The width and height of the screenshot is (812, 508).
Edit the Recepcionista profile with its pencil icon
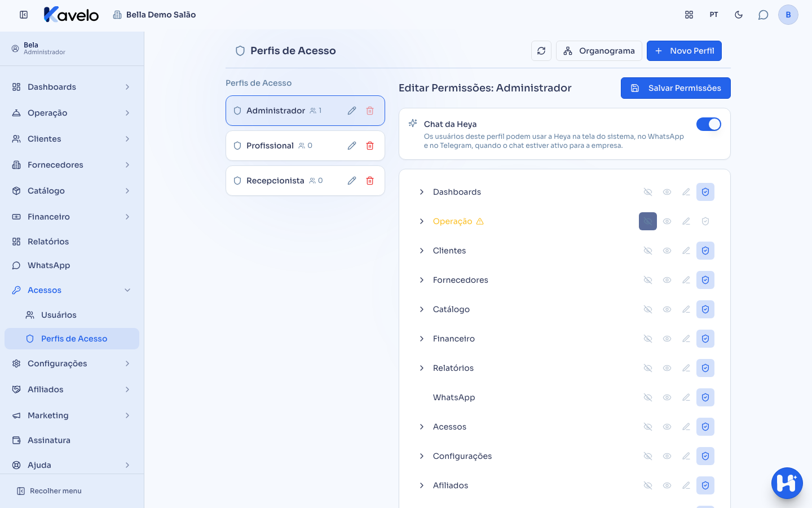pyautogui.click(x=352, y=181)
